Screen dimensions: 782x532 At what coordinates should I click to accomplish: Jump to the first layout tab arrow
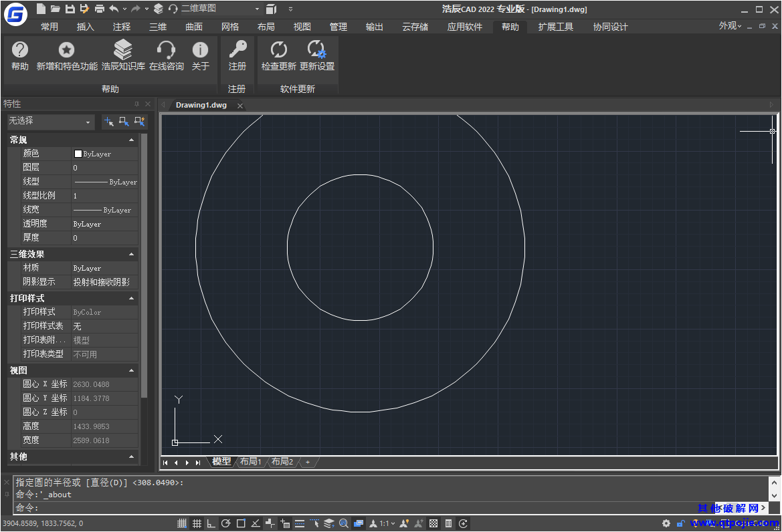(x=165, y=462)
